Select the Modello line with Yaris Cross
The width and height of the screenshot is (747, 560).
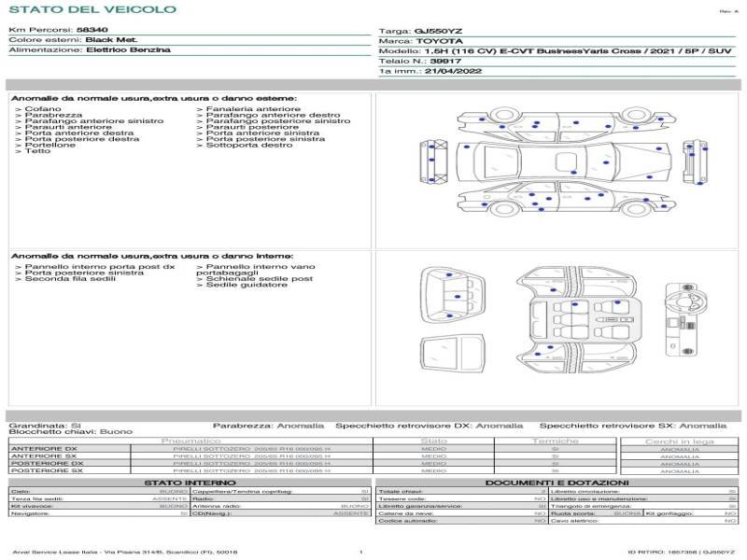point(555,51)
